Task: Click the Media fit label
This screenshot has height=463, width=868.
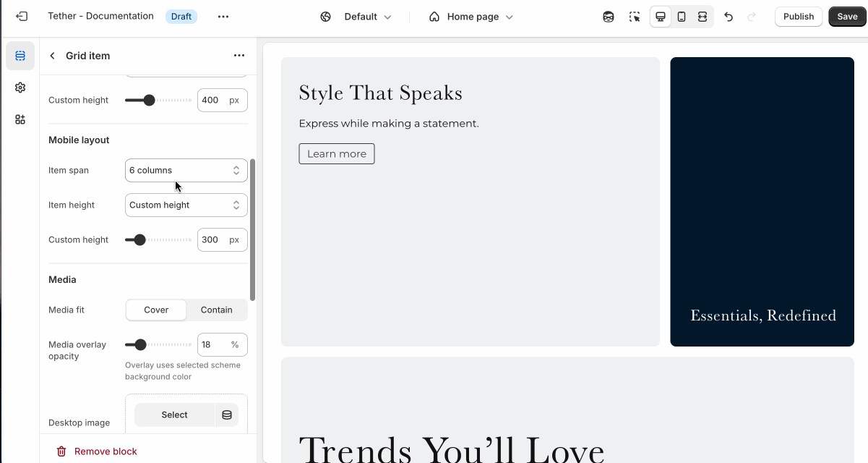Action: point(66,310)
